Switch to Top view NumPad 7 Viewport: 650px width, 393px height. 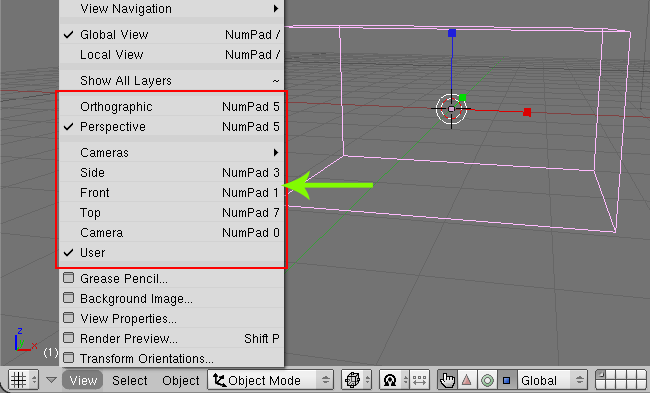tap(172, 213)
